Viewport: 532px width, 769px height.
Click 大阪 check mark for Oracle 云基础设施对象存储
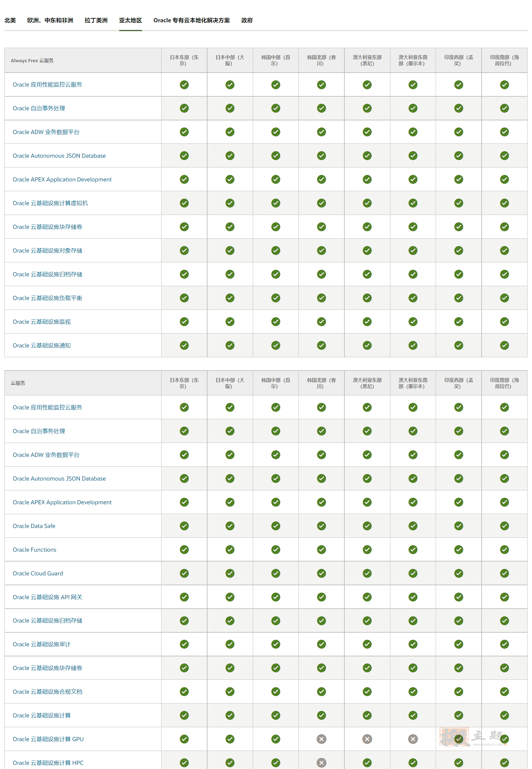coord(230,250)
